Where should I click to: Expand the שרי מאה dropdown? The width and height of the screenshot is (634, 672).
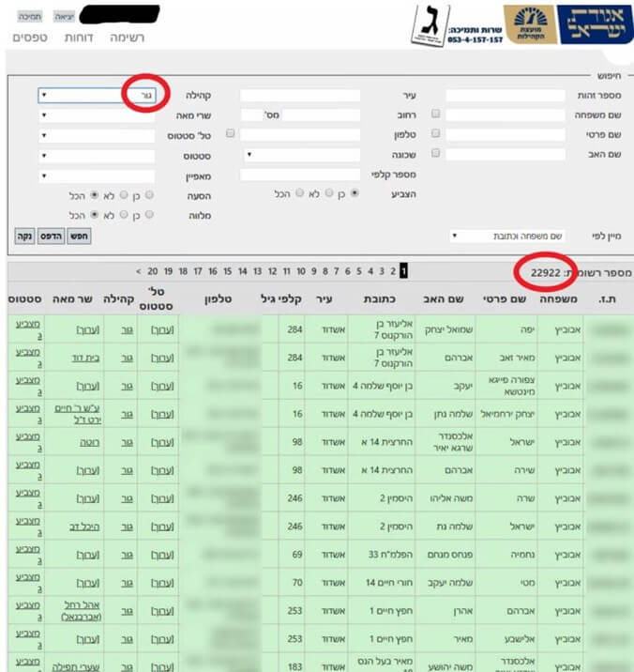97,115
